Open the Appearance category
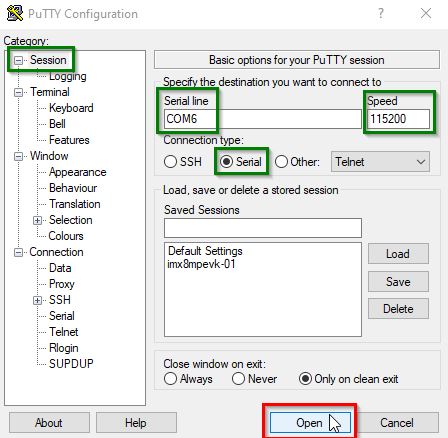 78,172
